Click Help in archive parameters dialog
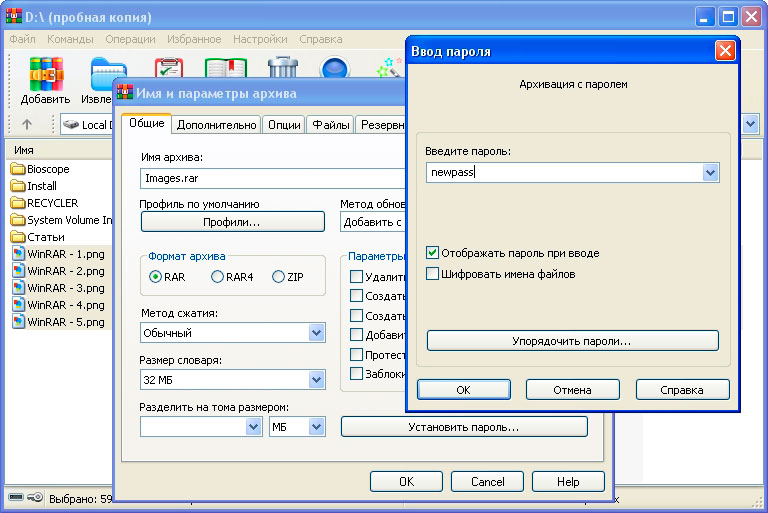Image resolution: width=768 pixels, height=513 pixels. point(568,482)
